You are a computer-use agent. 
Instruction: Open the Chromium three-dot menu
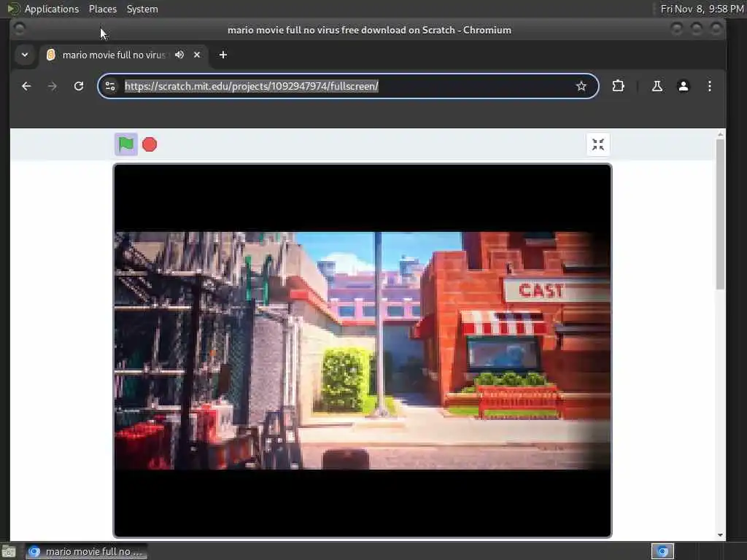[x=709, y=86]
